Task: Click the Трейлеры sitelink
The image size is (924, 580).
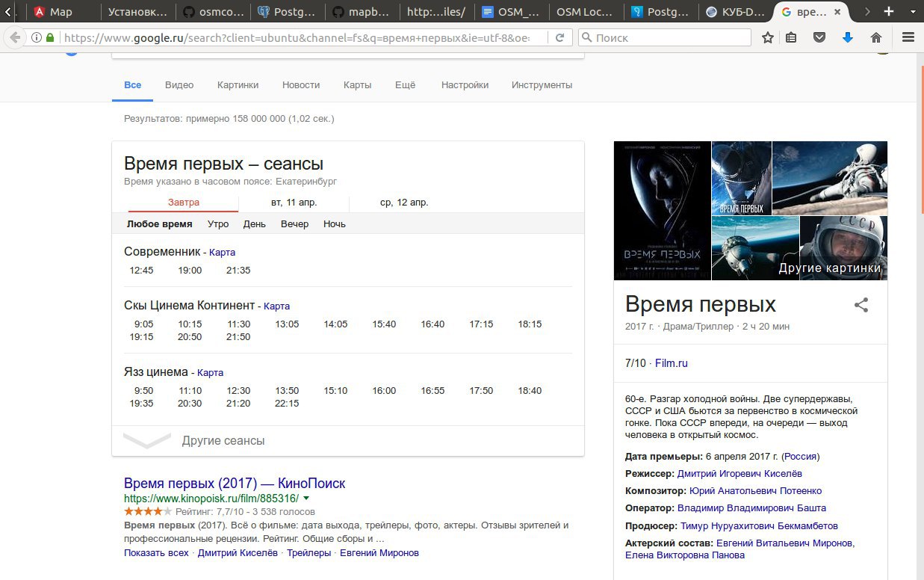Action: click(308, 553)
